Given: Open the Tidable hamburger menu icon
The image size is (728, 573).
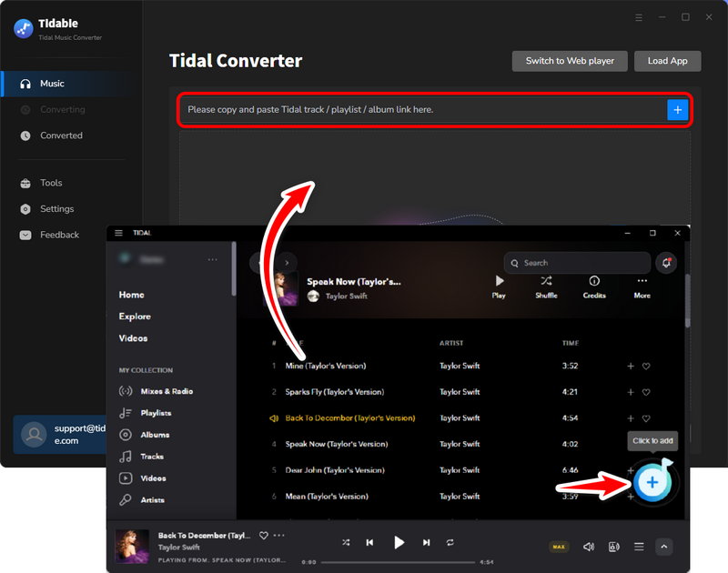Looking at the screenshot, I should [x=639, y=17].
